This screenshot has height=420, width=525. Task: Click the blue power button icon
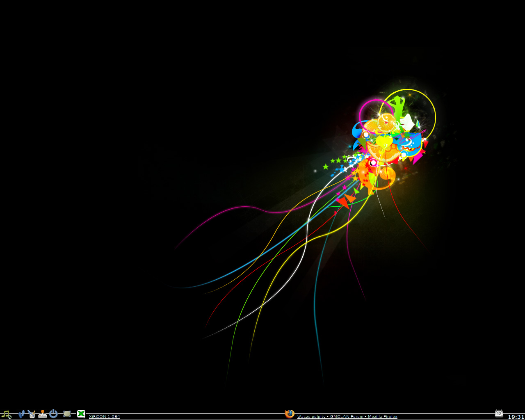coord(53,414)
